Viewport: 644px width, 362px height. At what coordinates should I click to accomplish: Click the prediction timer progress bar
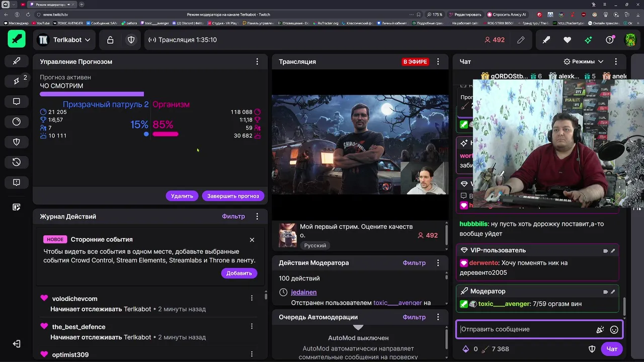92,94
